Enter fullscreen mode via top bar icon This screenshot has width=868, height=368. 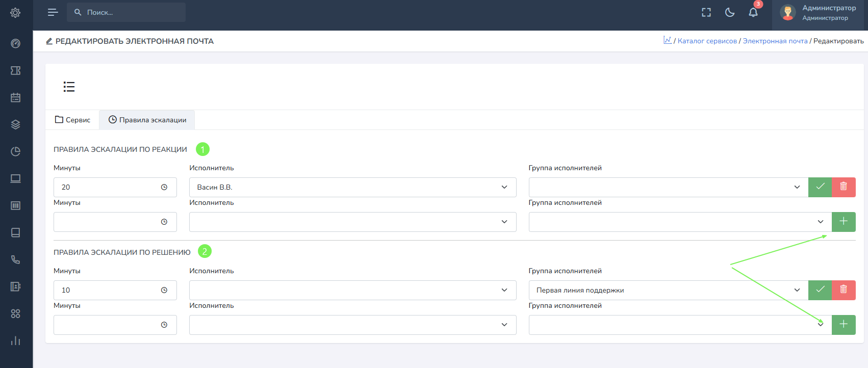(706, 13)
